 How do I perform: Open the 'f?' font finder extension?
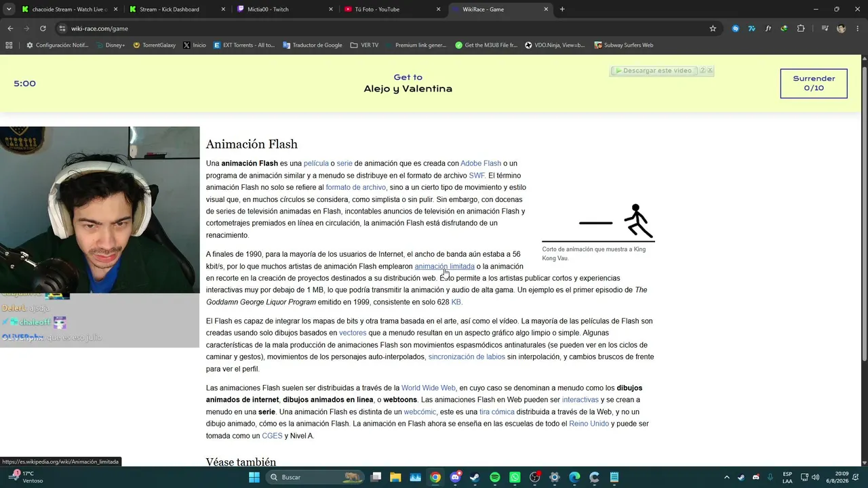pyautogui.click(x=768, y=28)
